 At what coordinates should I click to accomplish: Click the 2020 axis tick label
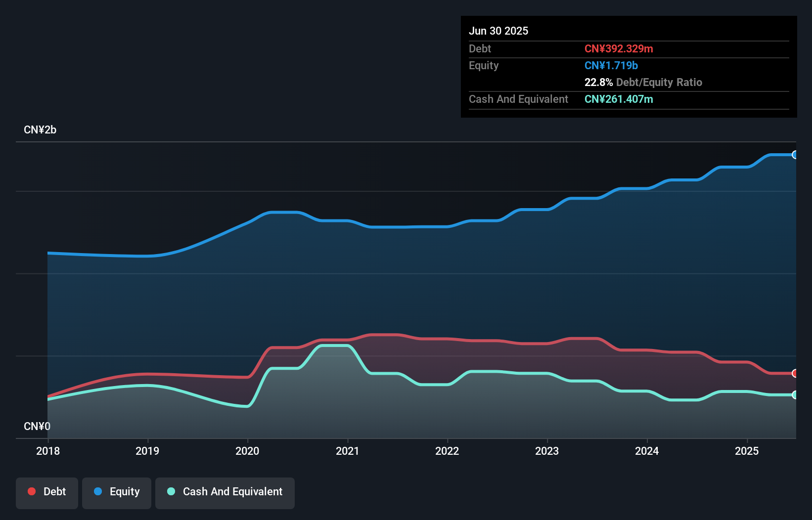pos(247,451)
